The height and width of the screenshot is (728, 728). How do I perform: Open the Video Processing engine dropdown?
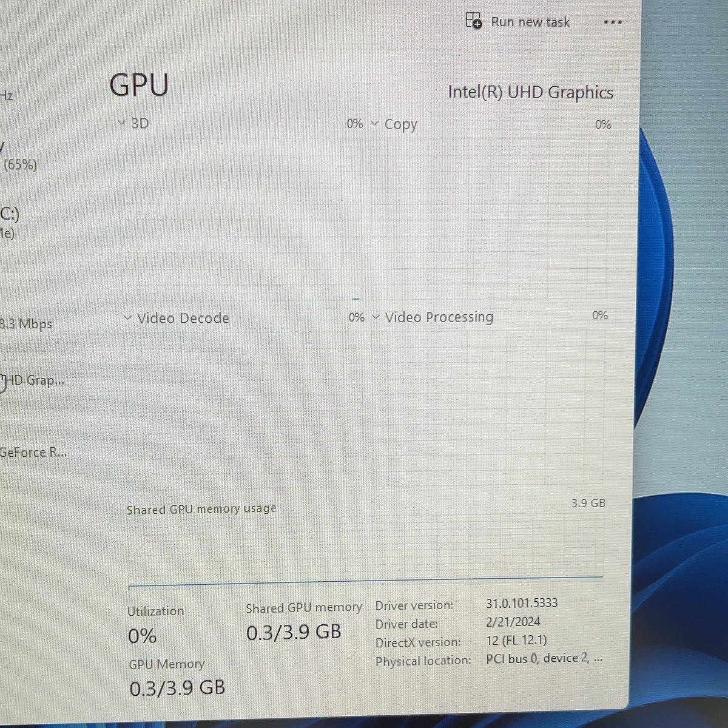[376, 317]
